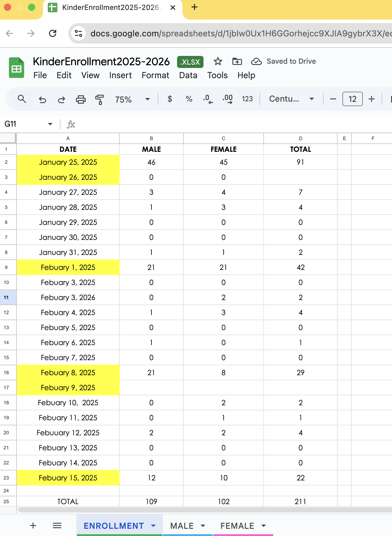Screen dimensions: 392x536
Task: Search the menus with magnifier icon
Action: point(22,99)
